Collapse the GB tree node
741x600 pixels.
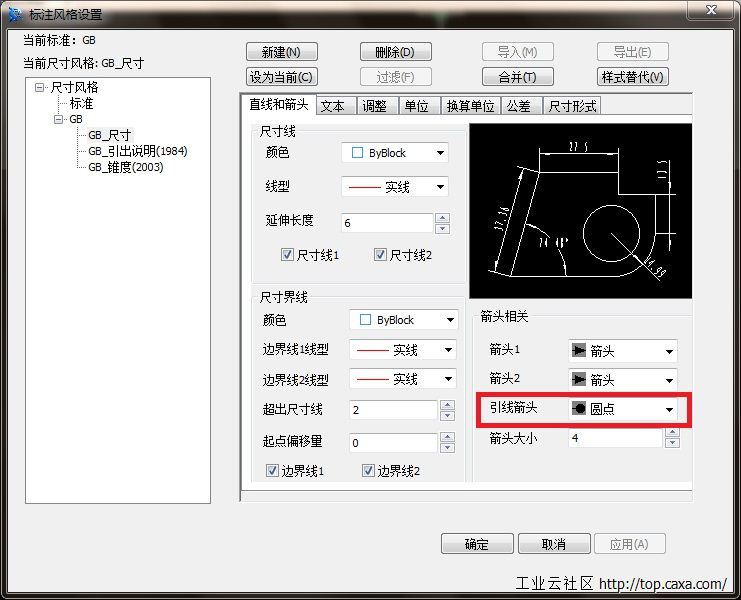click(x=59, y=119)
